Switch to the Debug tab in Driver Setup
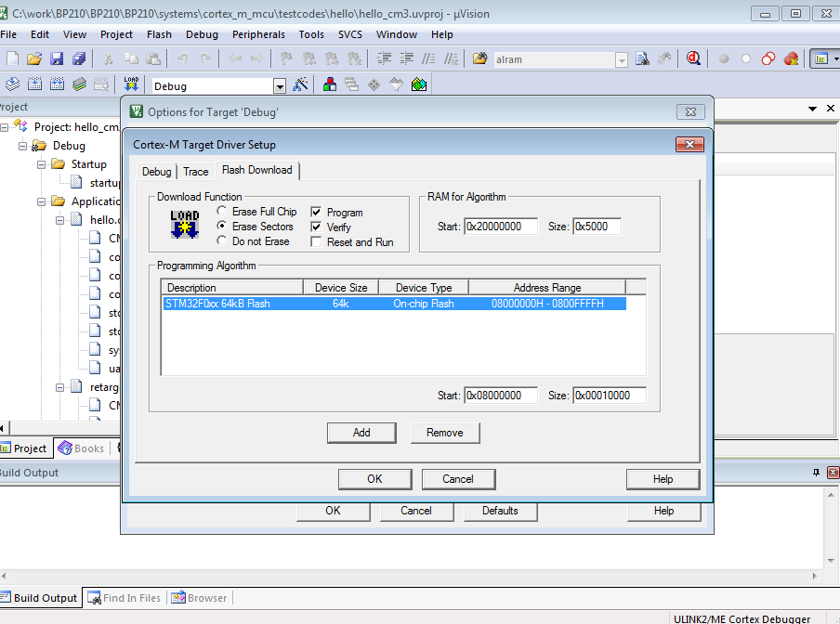The image size is (840, 624). click(156, 172)
